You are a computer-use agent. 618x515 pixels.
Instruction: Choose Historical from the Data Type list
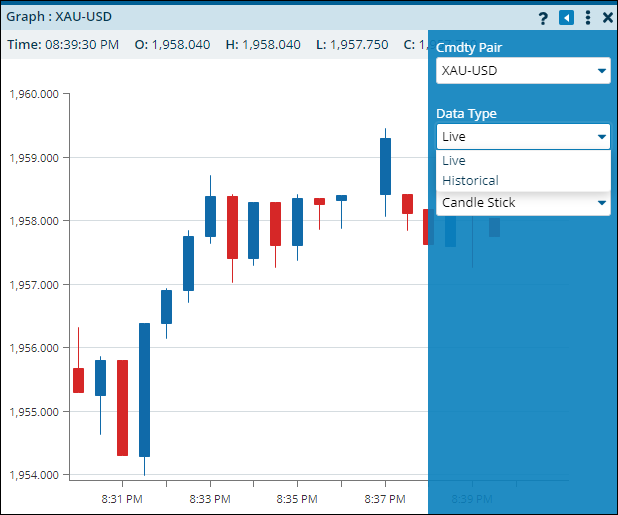pyautogui.click(x=470, y=181)
